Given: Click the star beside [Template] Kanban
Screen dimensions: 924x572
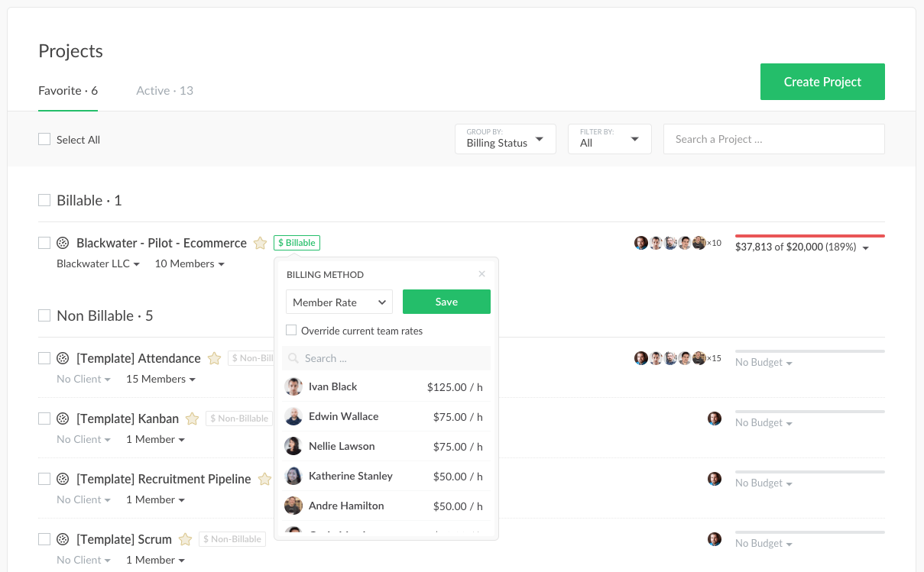Looking at the screenshot, I should coord(193,419).
